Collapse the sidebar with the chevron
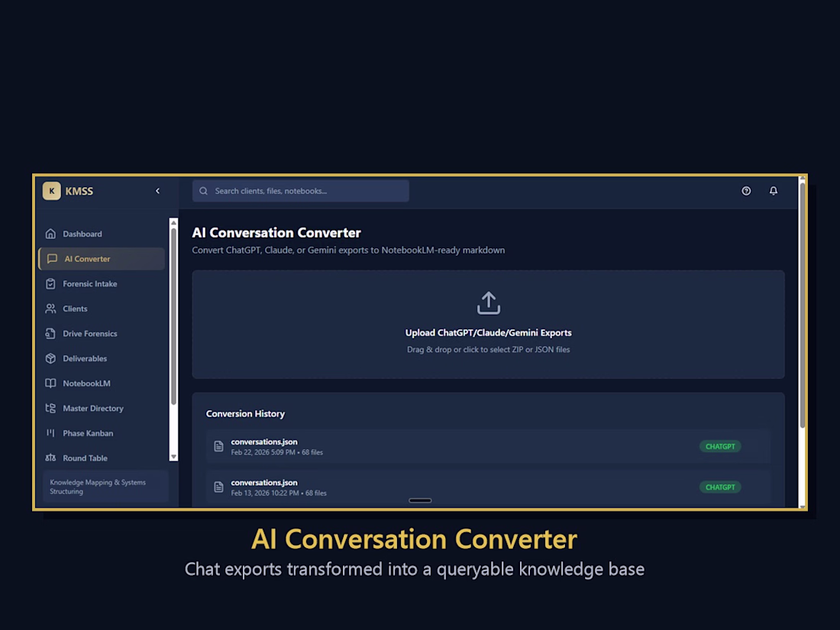The image size is (840, 630). point(157,191)
